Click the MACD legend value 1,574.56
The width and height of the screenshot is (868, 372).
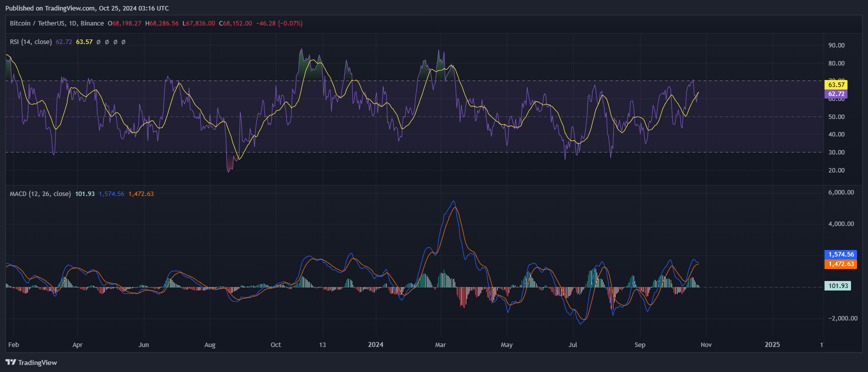point(111,194)
